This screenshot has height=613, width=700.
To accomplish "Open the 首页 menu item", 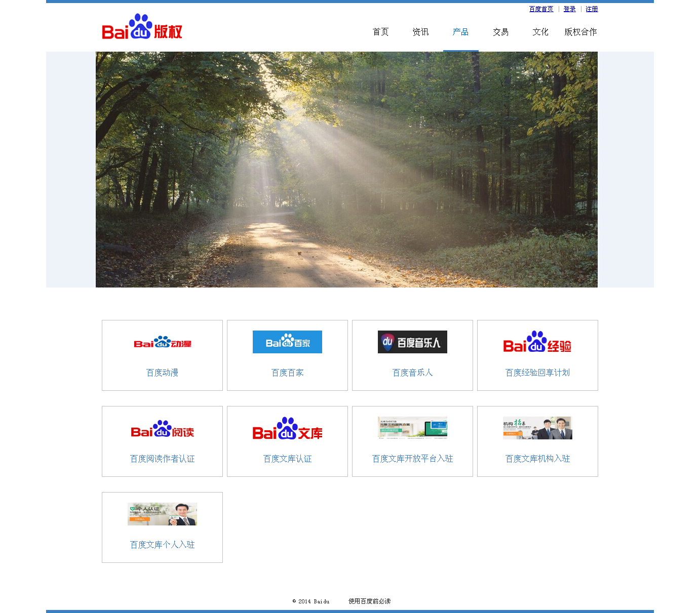I will (380, 31).
